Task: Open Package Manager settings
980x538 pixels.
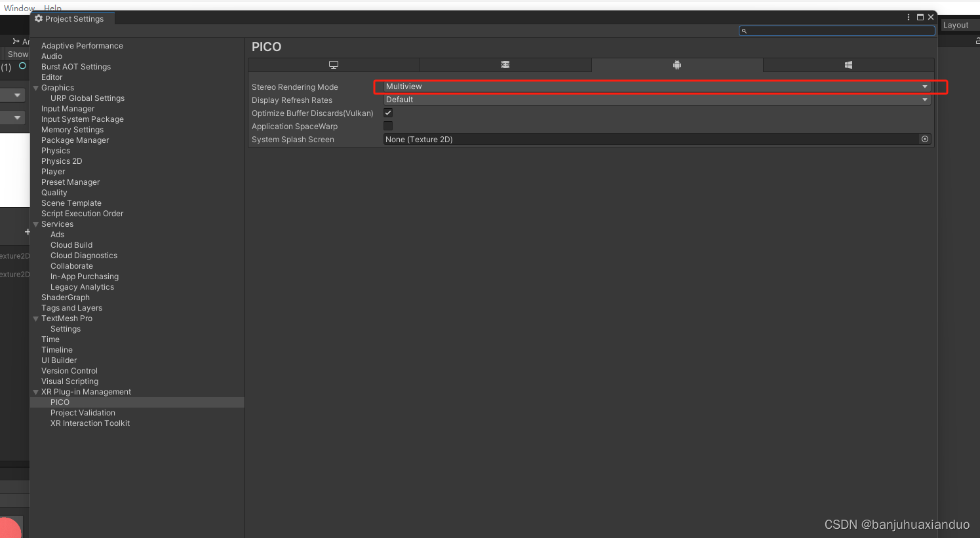Action: coord(75,140)
